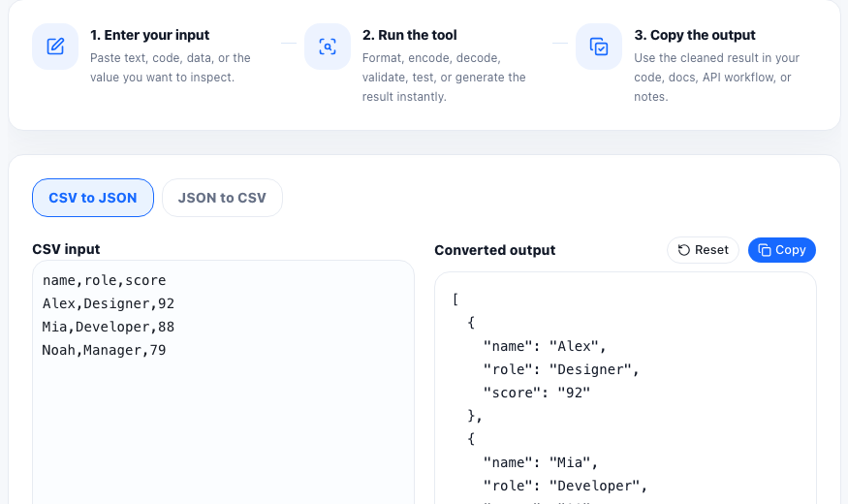Viewport: 848px width, 504px height.
Task: Switch to the CSV to JSON tab
Action: [x=93, y=198]
